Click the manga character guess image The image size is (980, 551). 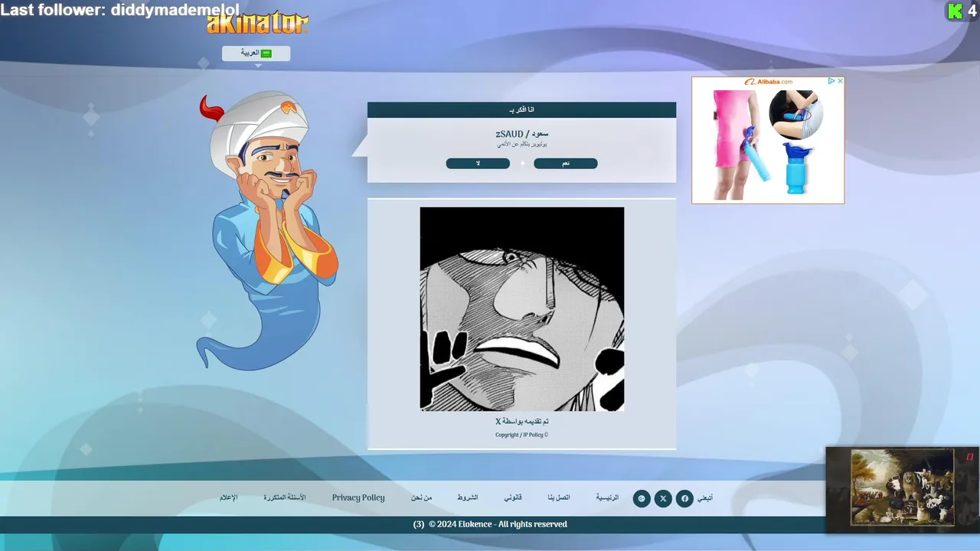522,309
